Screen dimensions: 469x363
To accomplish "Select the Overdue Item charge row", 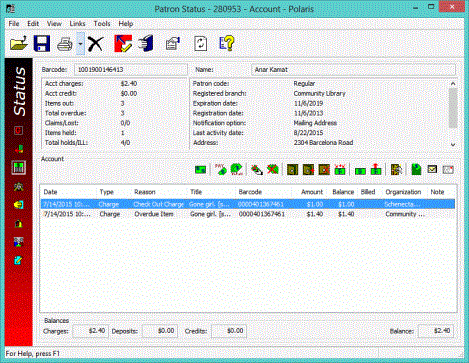I will coord(248,214).
